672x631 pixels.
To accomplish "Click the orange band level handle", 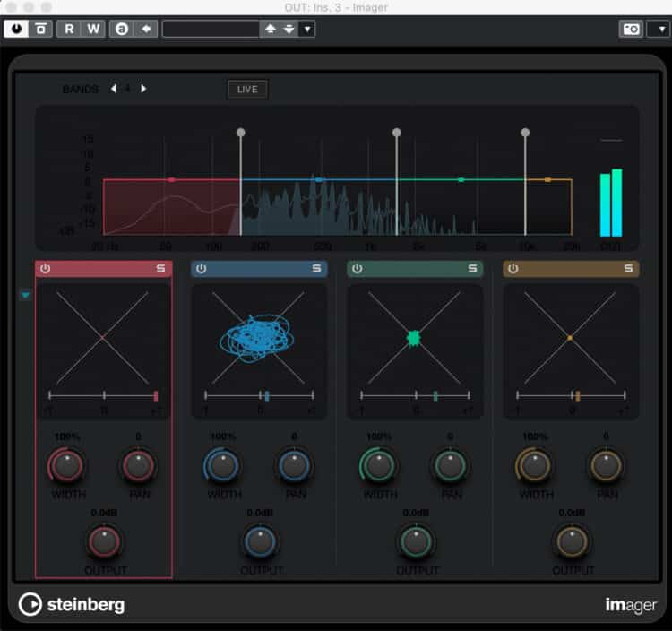I will click(x=547, y=179).
